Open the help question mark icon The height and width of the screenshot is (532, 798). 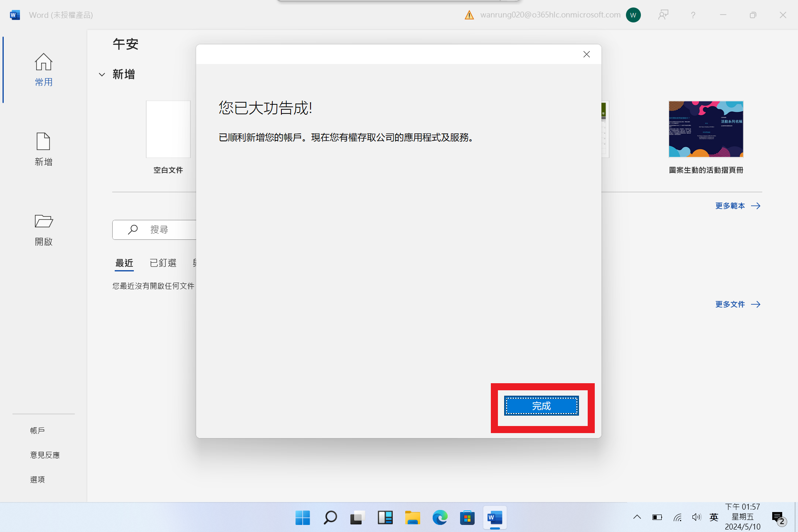693,15
